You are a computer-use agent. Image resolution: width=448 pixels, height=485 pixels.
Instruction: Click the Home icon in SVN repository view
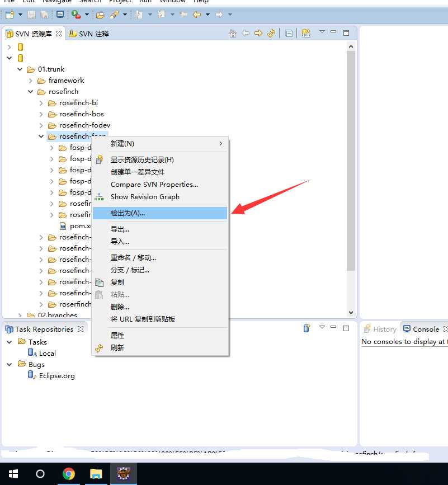(x=233, y=34)
